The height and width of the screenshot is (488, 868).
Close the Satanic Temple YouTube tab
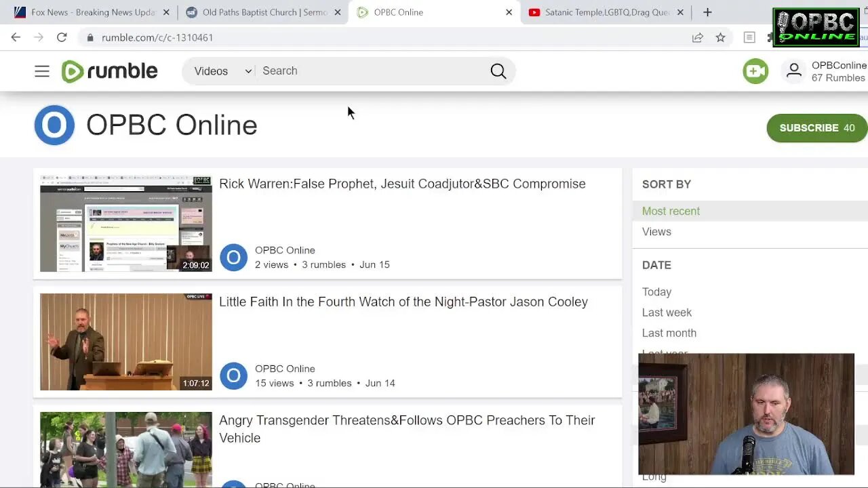pyautogui.click(x=680, y=12)
